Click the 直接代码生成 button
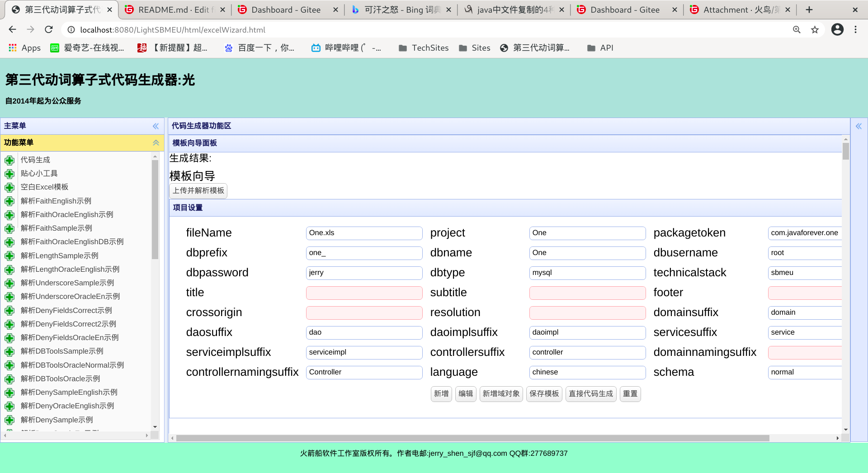The width and height of the screenshot is (868, 473). 591,394
